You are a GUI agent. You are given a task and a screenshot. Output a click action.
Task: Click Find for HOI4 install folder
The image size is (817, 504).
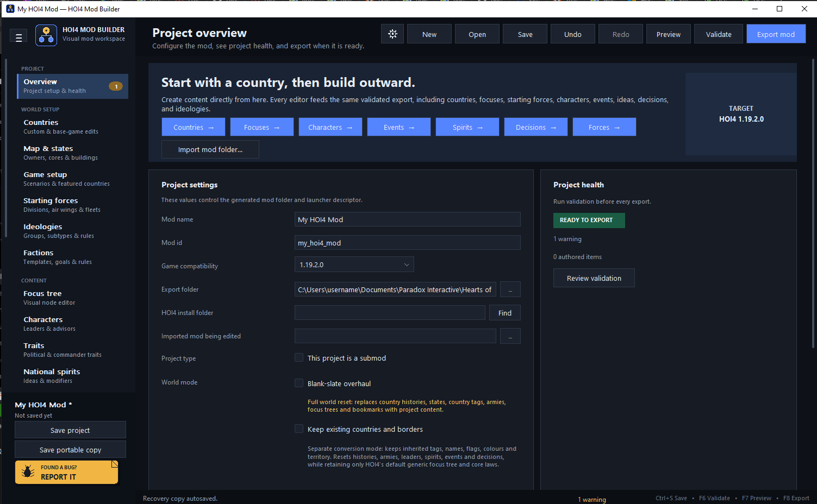(x=505, y=313)
